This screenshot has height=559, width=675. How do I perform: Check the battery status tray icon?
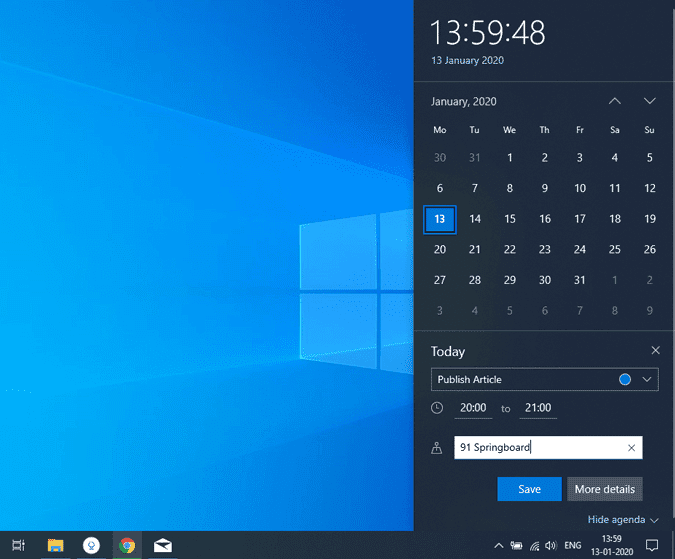pyautogui.click(x=516, y=546)
